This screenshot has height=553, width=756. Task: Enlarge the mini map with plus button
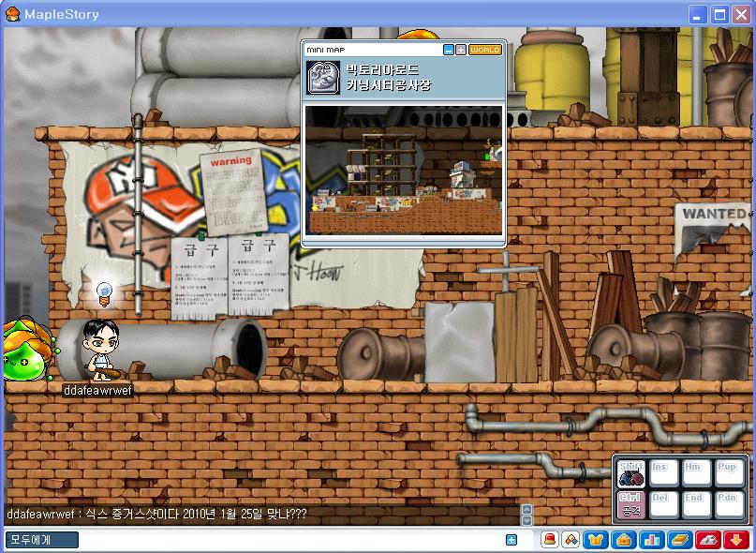coord(461,50)
